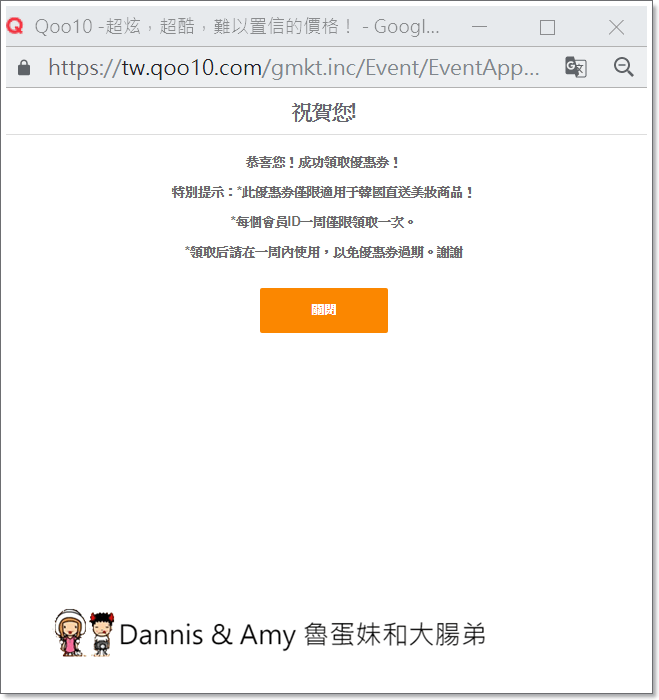Select the tw.qoo10.com domain in the URL

(x=192, y=68)
